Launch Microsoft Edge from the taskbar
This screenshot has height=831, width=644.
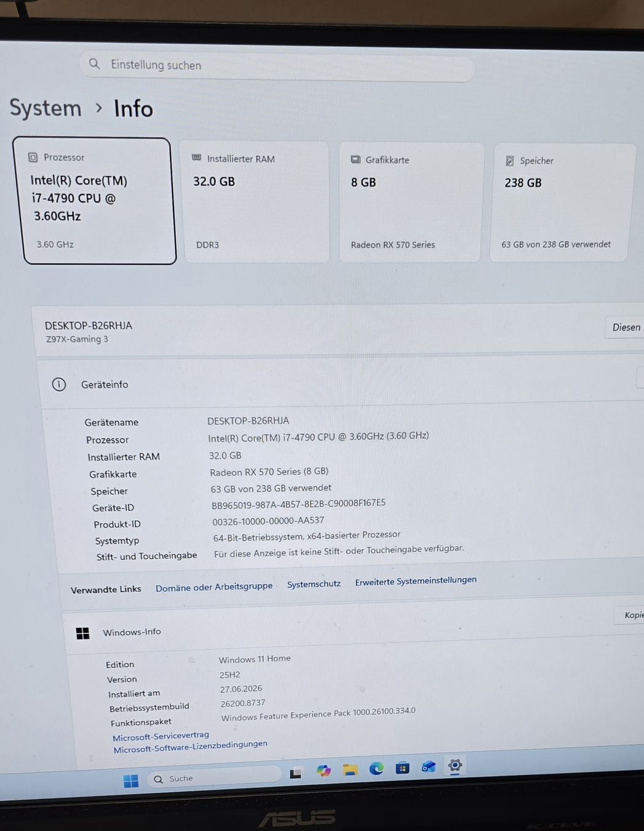(x=376, y=768)
